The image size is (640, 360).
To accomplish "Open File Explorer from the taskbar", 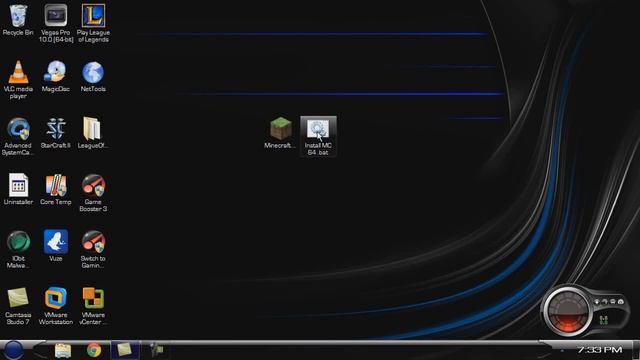I will [x=63, y=350].
